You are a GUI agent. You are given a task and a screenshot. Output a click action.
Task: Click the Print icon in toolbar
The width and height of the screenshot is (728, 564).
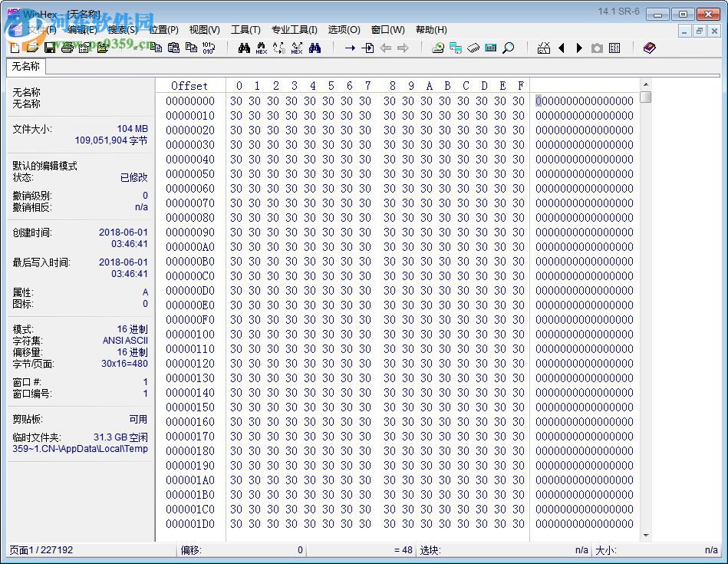pyautogui.click(x=67, y=48)
